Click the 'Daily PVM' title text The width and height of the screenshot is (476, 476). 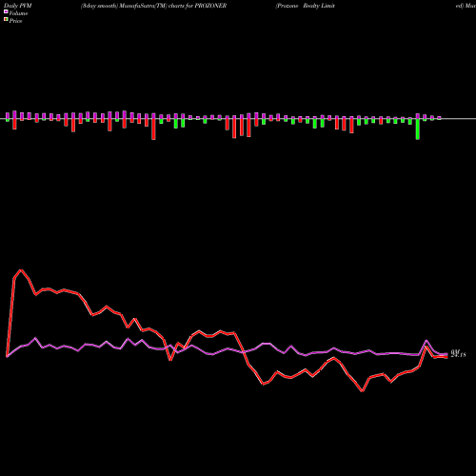(x=18, y=6)
